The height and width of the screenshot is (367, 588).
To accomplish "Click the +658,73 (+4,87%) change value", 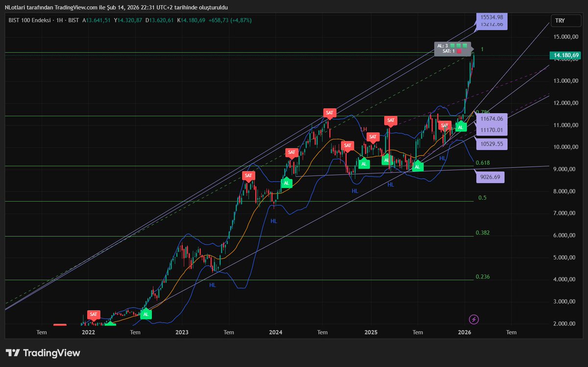I will click(x=231, y=20).
